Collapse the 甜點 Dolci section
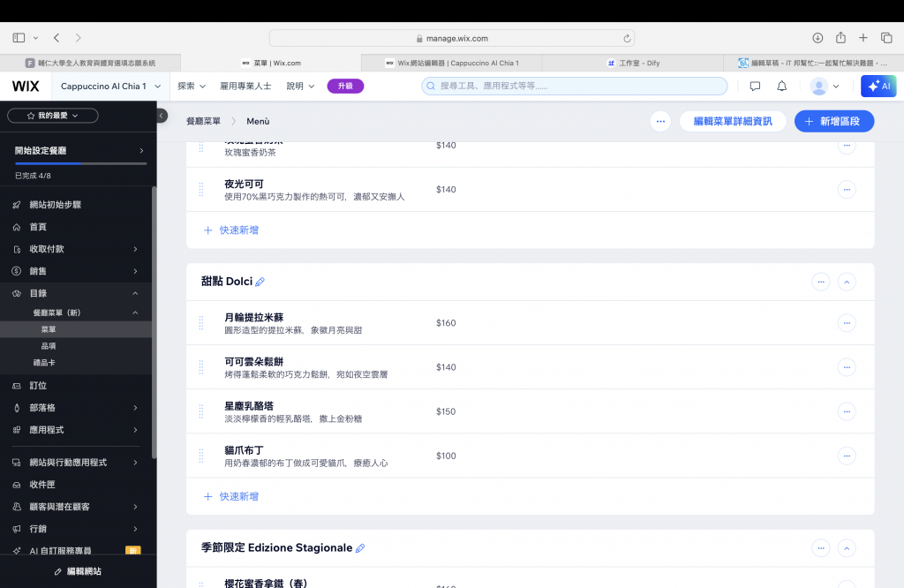 [x=847, y=282]
